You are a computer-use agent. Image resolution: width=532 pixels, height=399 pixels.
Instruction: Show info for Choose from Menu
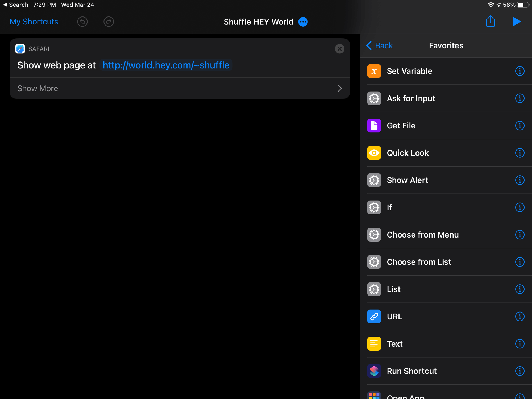pyautogui.click(x=519, y=235)
